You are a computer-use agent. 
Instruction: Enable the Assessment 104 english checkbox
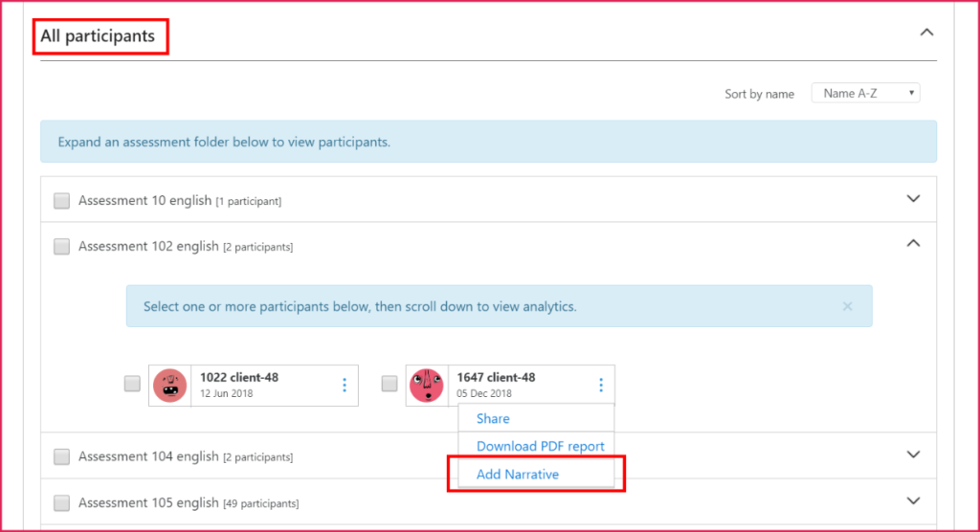click(62, 457)
